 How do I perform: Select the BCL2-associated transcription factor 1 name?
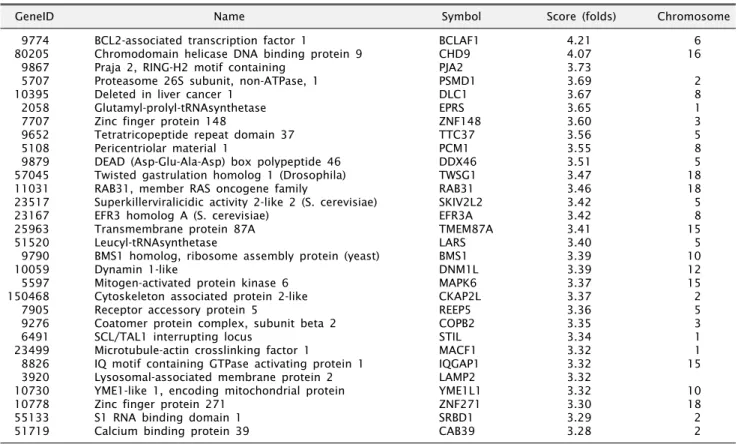pyautogui.click(x=200, y=41)
